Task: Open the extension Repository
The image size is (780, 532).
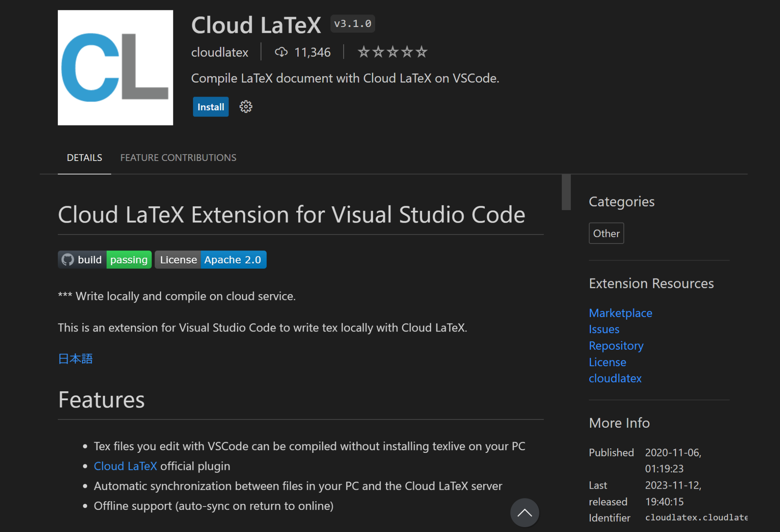Action: pos(616,346)
